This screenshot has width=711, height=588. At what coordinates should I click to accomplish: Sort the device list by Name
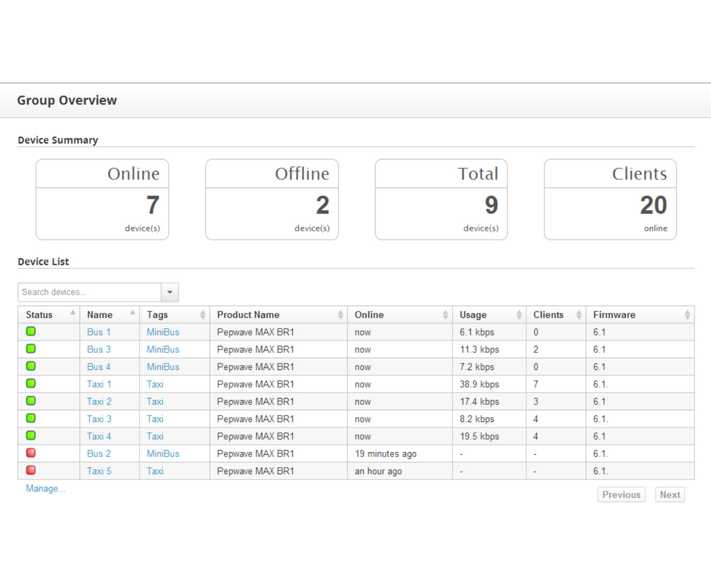click(x=110, y=315)
